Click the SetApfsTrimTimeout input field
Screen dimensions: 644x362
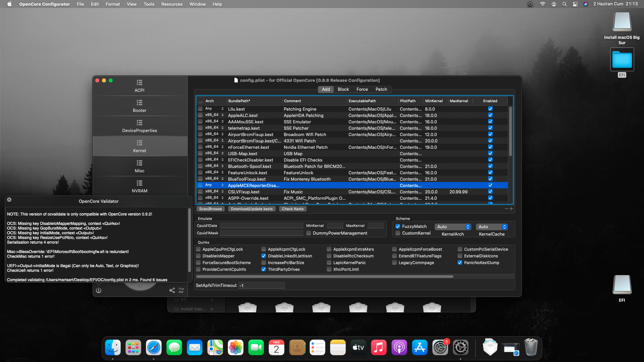point(262,286)
